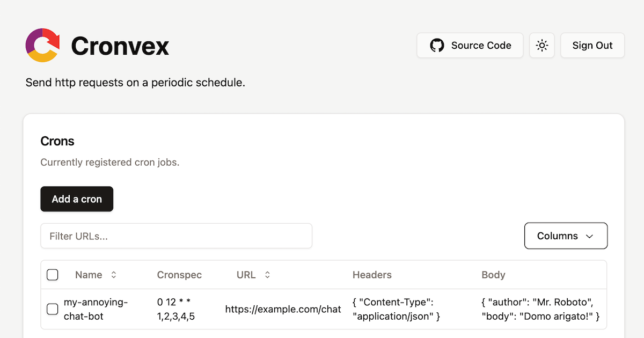Click the Add a cron button

point(77,199)
